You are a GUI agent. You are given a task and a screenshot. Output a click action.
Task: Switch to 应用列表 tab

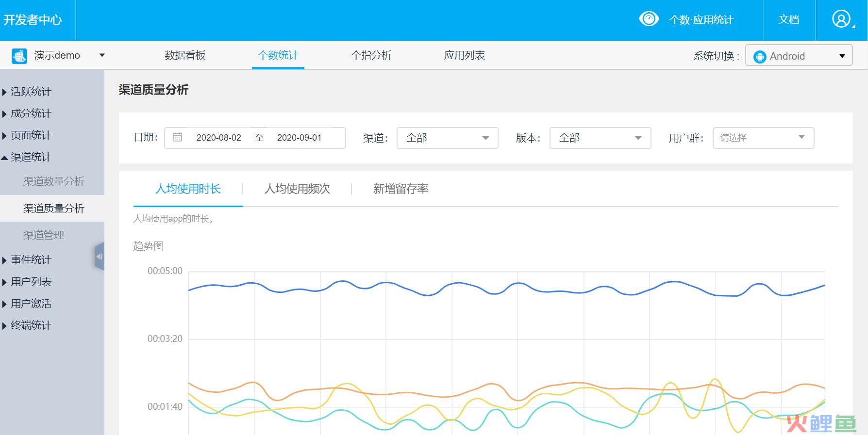[x=465, y=55]
